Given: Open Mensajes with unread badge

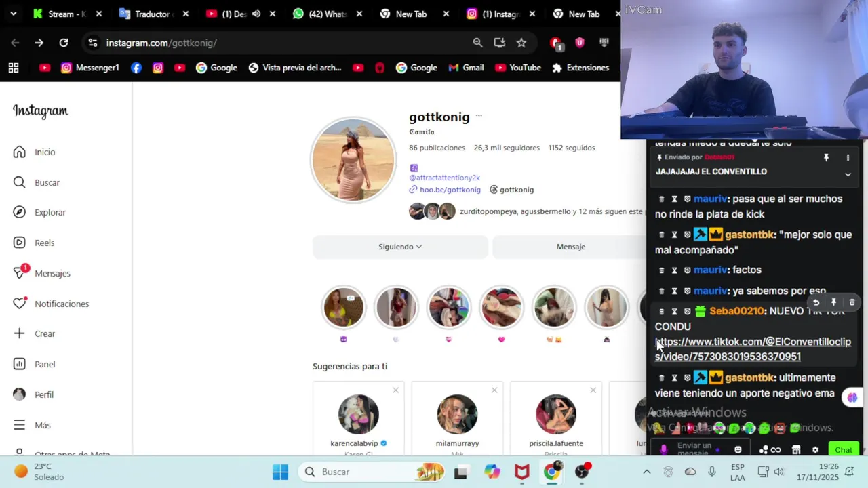Looking at the screenshot, I should pyautogui.click(x=41, y=273).
